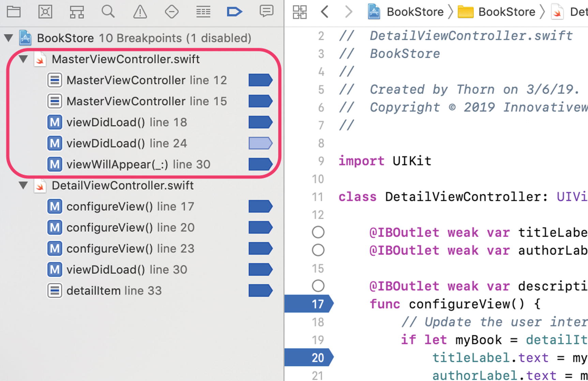Select the MasterViewController line 12 row

pyautogui.click(x=142, y=80)
